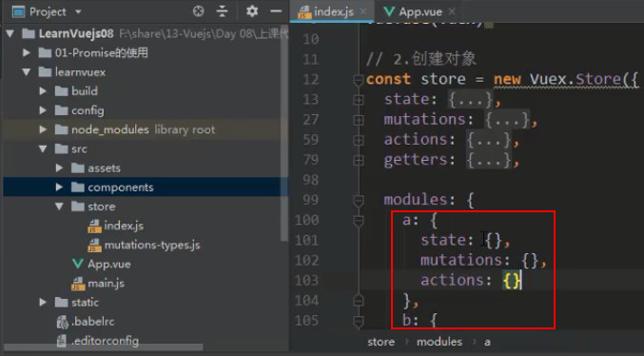Expand the 01-Promise folder
The image size is (644, 356).
pyautogui.click(x=27, y=52)
